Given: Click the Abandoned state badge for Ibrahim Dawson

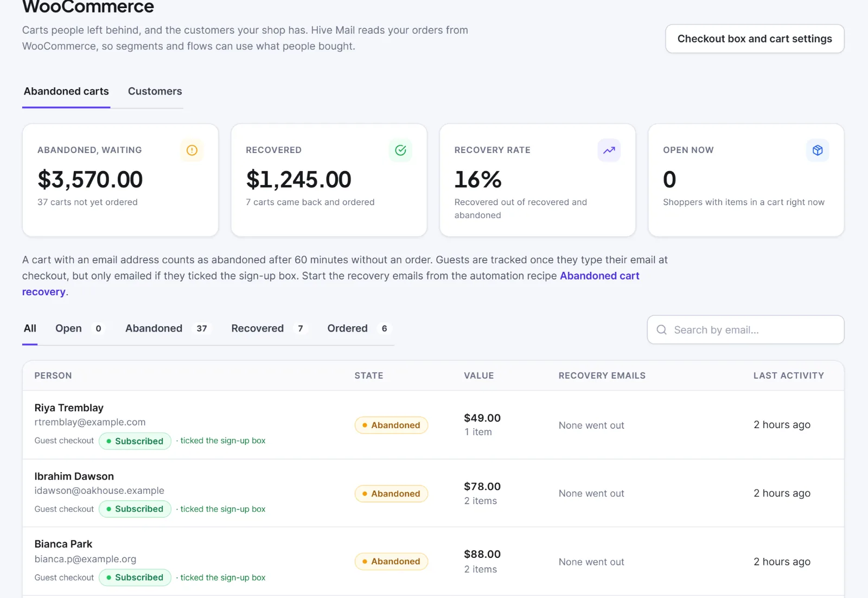Looking at the screenshot, I should (x=391, y=494).
